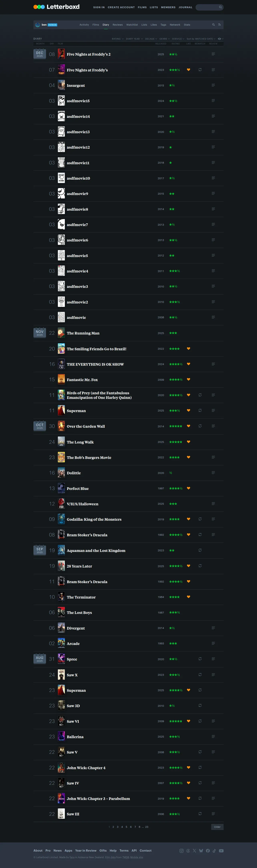
Task: Click Create Account in header
Action: click(121, 7)
